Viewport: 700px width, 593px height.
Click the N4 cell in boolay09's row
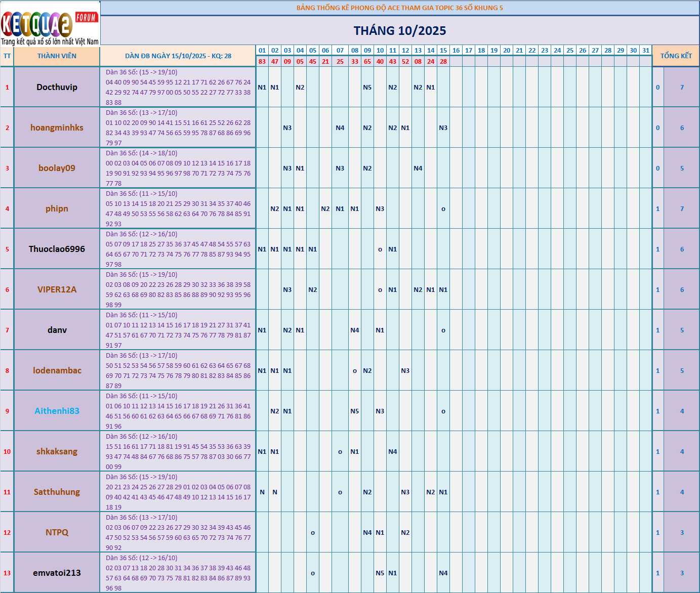(418, 168)
